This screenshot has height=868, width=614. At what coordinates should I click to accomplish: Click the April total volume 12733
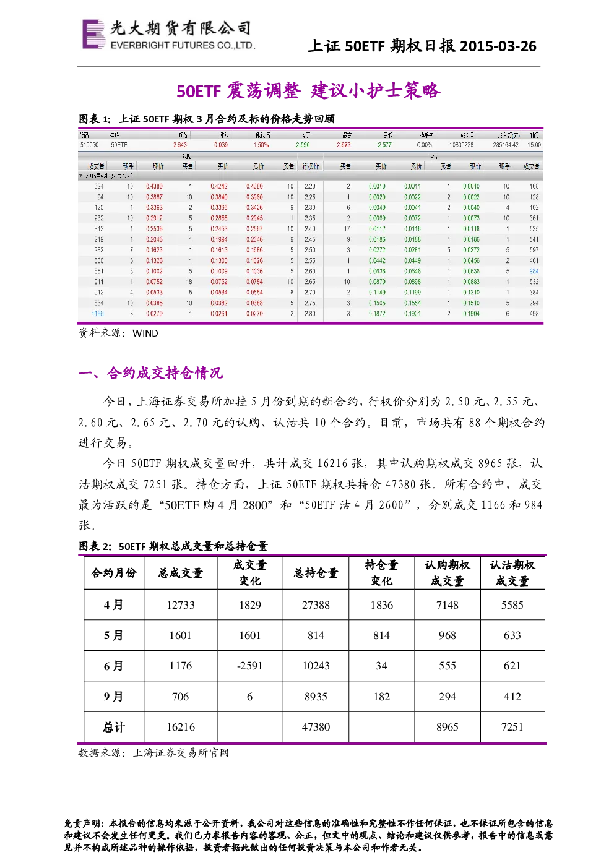[x=181, y=605]
